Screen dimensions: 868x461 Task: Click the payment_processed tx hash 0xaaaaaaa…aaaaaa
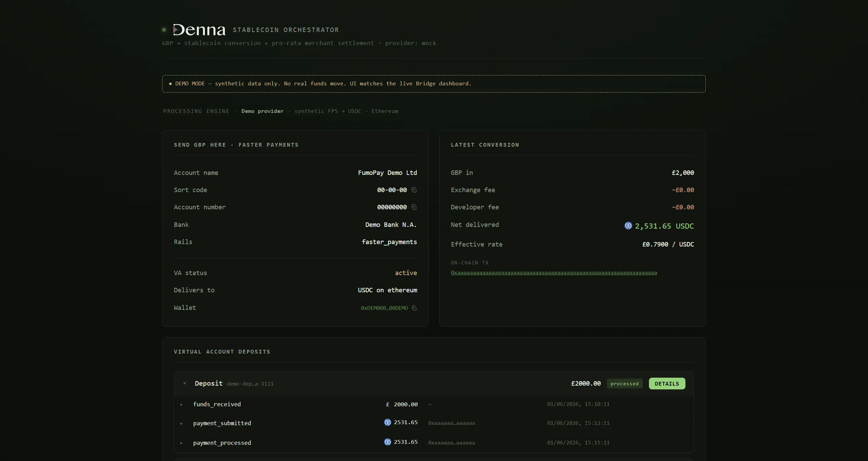coord(451,443)
